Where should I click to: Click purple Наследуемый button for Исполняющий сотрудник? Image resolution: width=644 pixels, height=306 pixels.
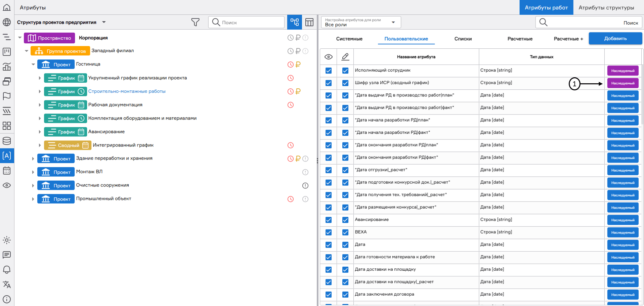[622, 71]
